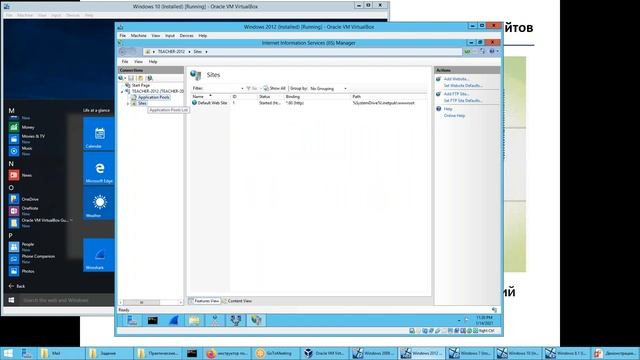Click the Status column header
Screen dimensions: 640x360
270,96
